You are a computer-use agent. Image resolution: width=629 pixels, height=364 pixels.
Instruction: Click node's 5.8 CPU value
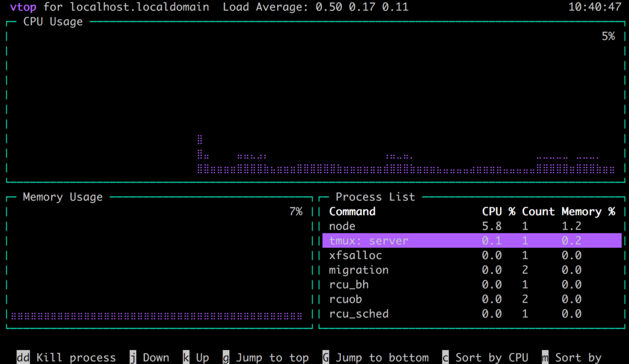point(492,226)
